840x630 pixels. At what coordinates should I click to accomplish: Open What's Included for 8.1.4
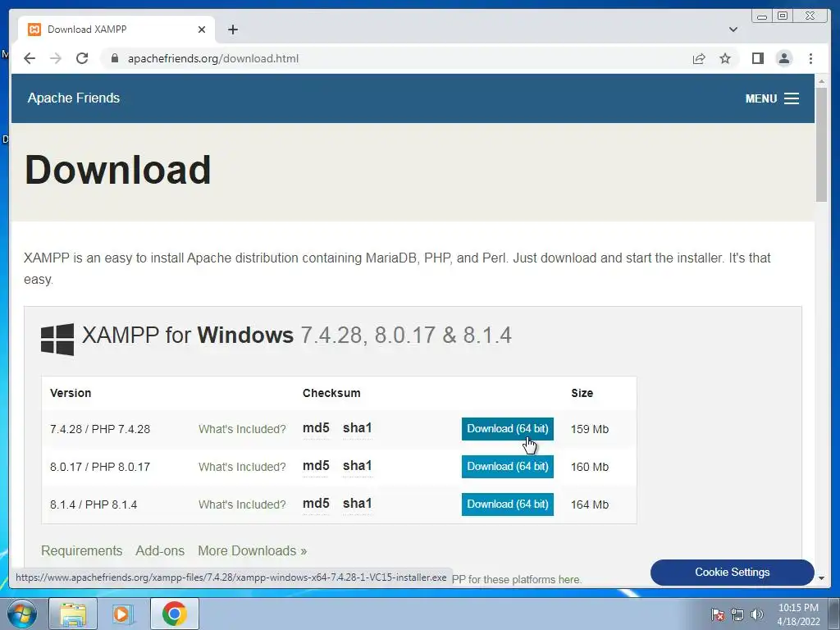(x=242, y=504)
